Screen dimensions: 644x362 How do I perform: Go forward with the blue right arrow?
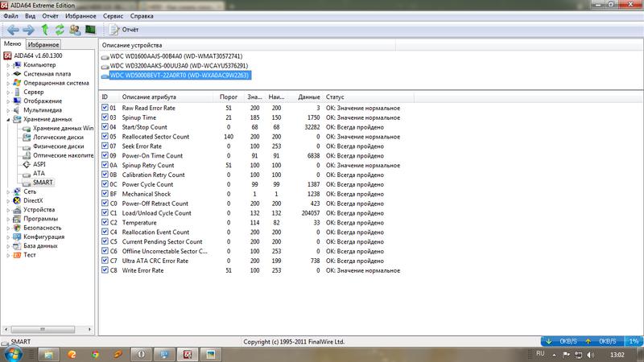(28, 30)
